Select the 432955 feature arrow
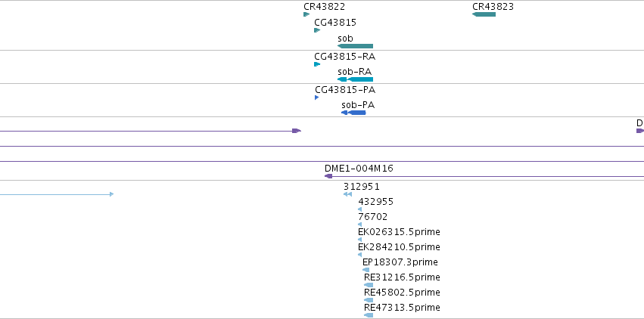 pyautogui.click(x=359, y=209)
